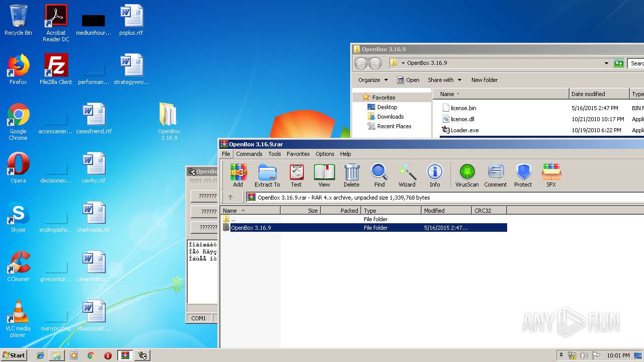Select the OpenBox 3.16.9 folder in archive
This screenshot has height=362, width=644.
coord(364,228)
